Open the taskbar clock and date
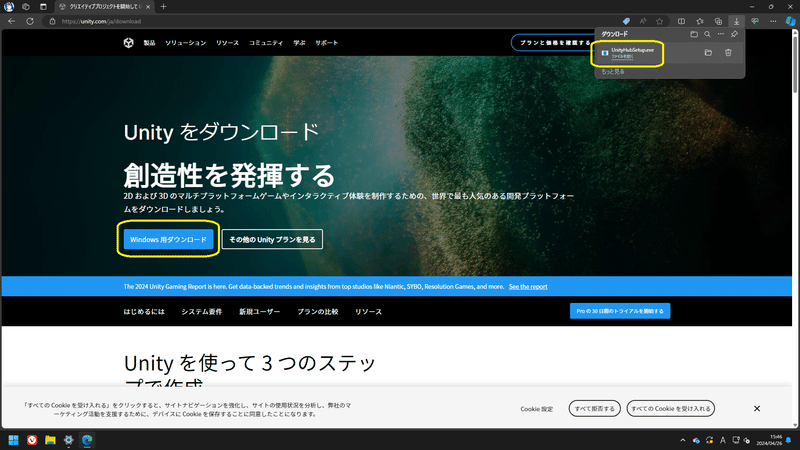Viewport: 800px width, 450px height. (x=769, y=440)
